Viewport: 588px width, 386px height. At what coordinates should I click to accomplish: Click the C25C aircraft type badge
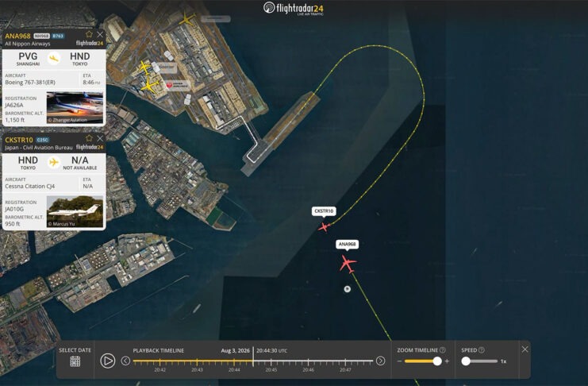pyautogui.click(x=43, y=140)
